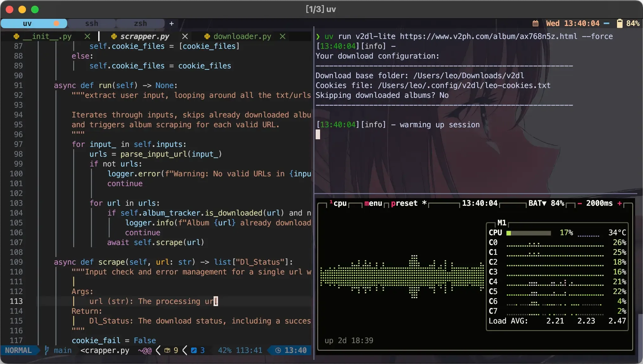
Task: Click line 109 async def scrape definition
Action: (173, 262)
